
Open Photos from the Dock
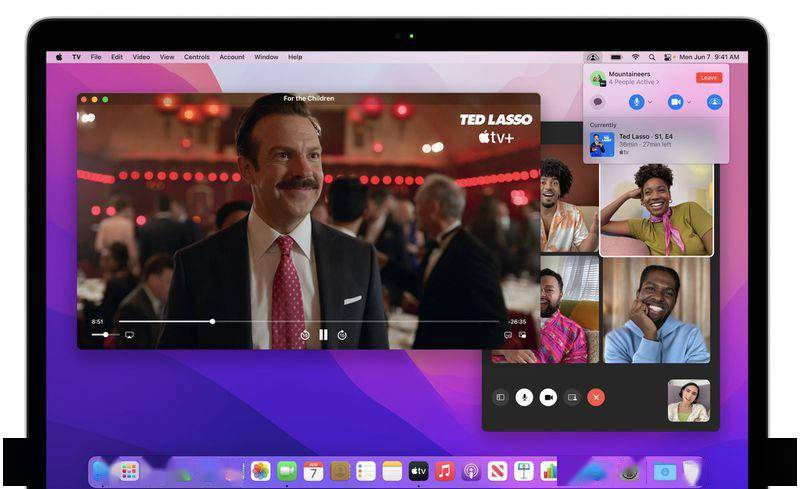pyautogui.click(x=261, y=471)
